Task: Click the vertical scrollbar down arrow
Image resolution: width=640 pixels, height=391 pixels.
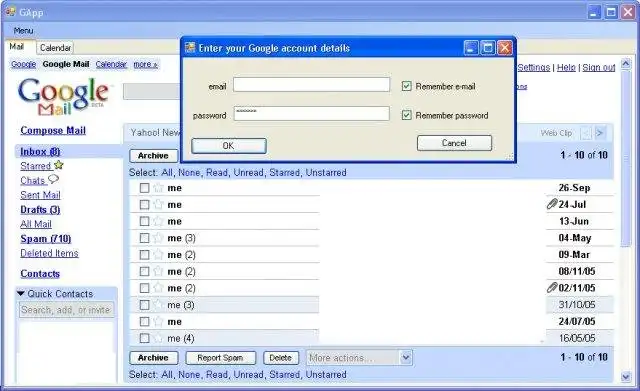Action: (625, 377)
